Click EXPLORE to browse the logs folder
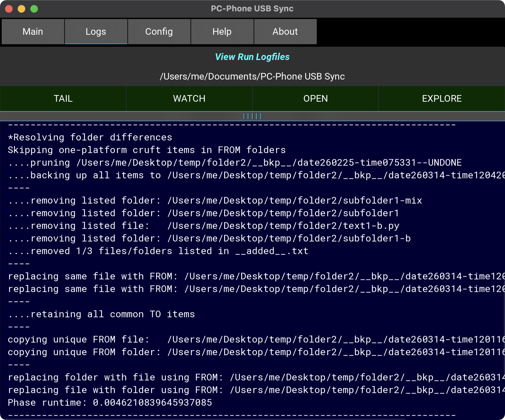 click(x=442, y=99)
